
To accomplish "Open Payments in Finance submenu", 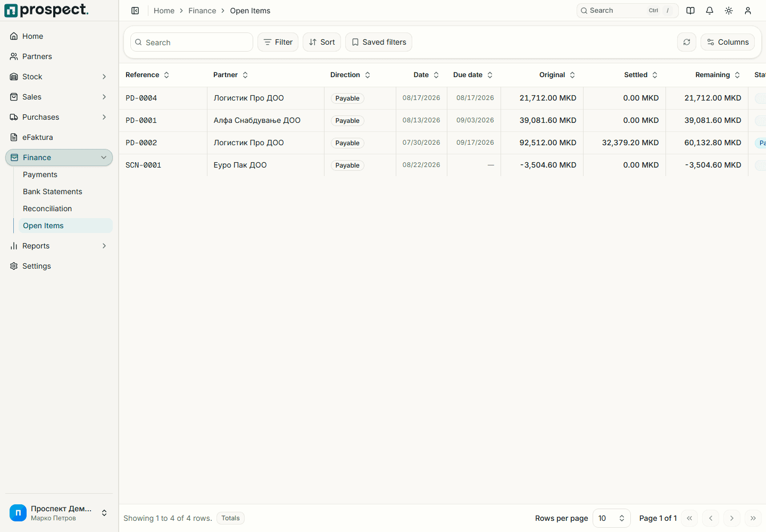I will [x=40, y=174].
